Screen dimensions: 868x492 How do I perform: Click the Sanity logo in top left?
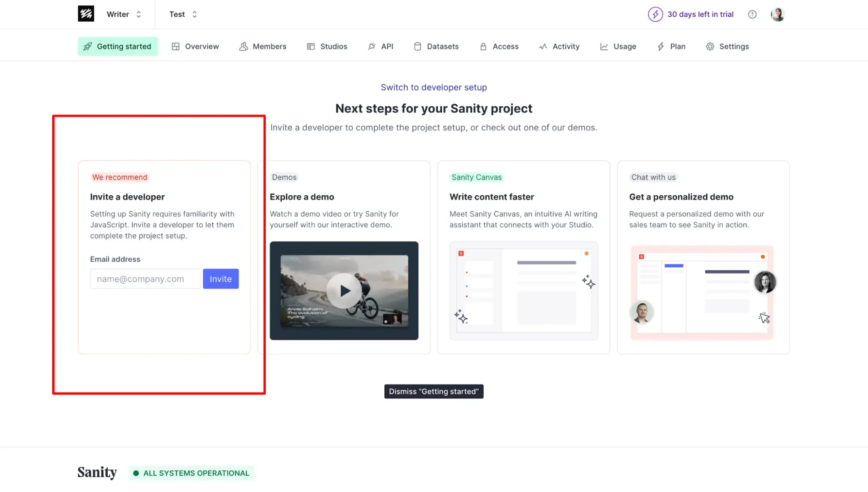coord(86,14)
